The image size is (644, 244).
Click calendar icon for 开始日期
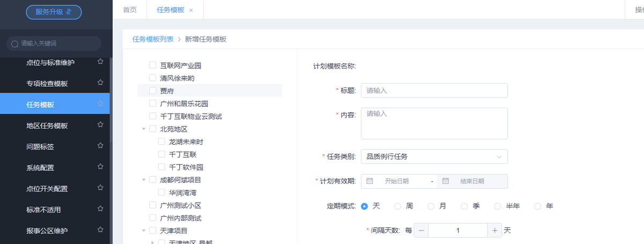pos(370,181)
